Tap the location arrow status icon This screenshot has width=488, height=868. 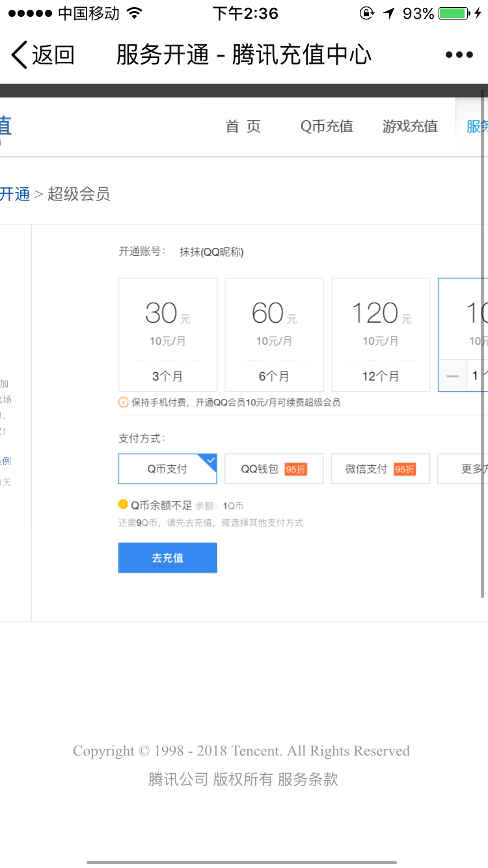tap(388, 13)
